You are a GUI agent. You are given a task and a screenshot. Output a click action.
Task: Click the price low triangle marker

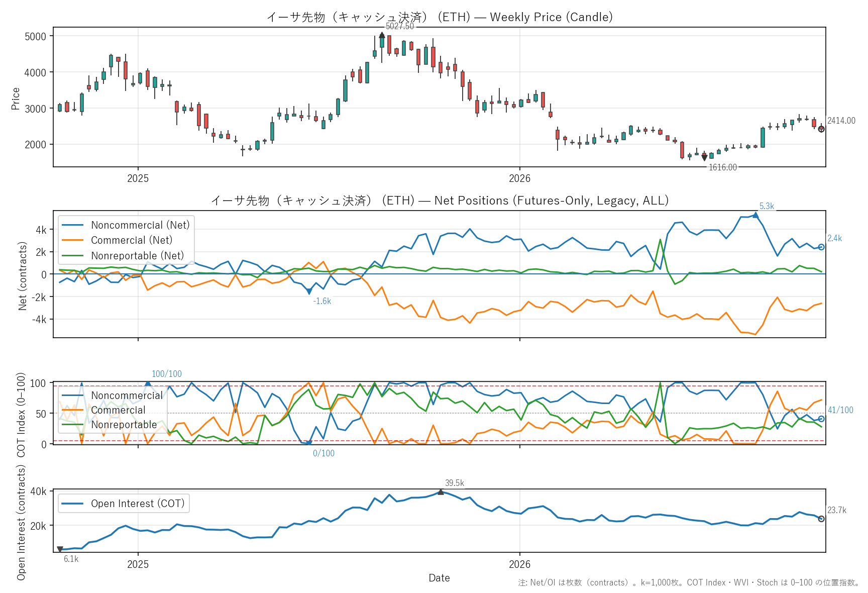point(704,158)
